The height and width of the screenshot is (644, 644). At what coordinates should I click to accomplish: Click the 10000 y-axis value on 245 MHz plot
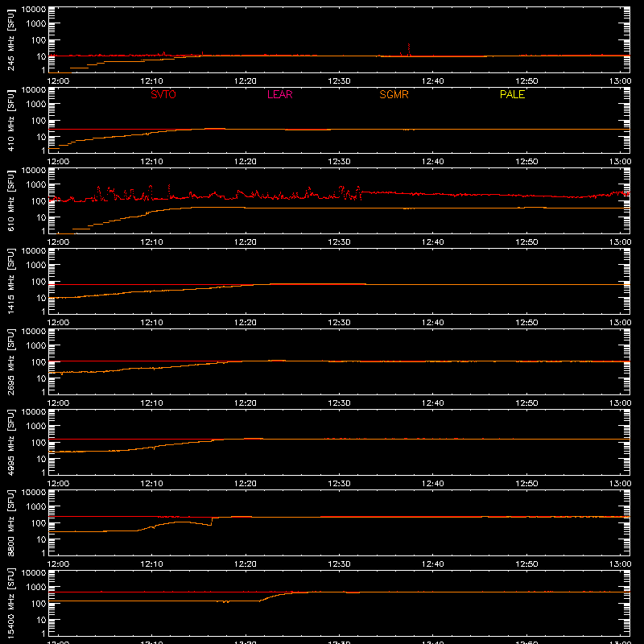click(x=34, y=10)
